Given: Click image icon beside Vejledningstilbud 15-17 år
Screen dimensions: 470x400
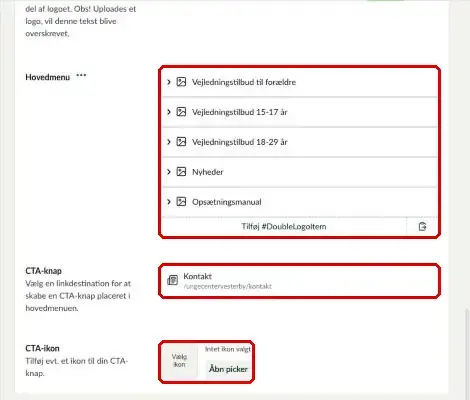Looking at the screenshot, I should [181, 112].
